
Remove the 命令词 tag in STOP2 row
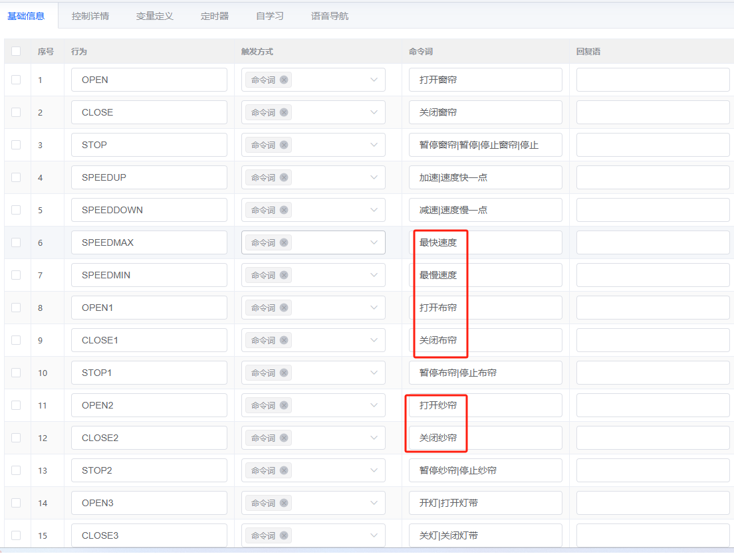coord(284,470)
